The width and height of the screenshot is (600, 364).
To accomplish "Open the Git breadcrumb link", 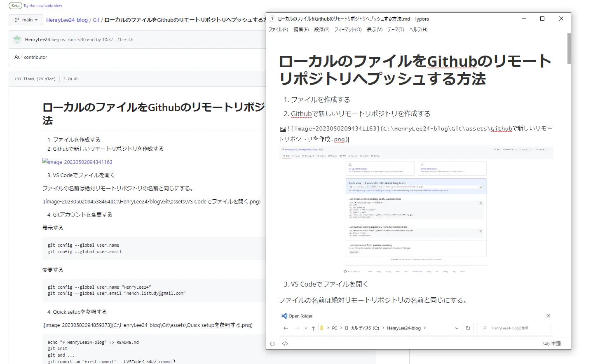I will point(96,19).
